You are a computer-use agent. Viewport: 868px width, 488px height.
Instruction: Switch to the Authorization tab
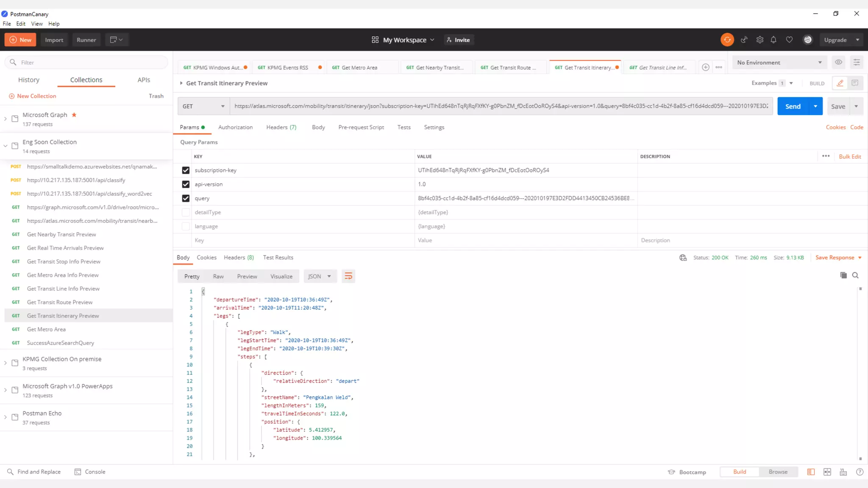(235, 127)
